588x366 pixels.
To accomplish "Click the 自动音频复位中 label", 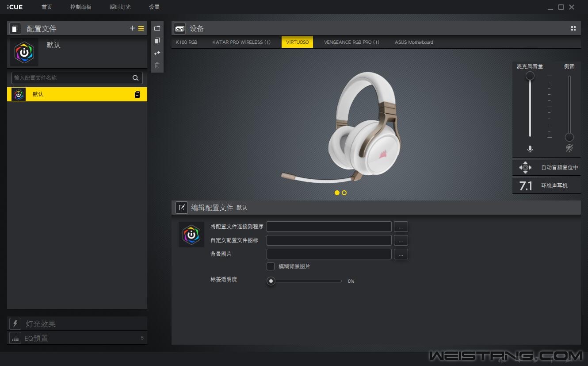I will click(560, 168).
